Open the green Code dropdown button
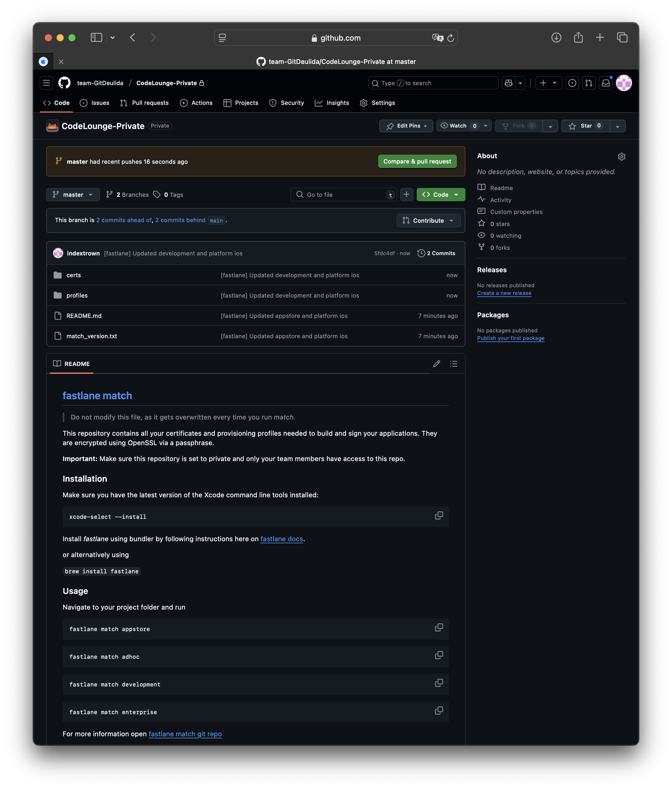The width and height of the screenshot is (672, 789). click(x=441, y=194)
